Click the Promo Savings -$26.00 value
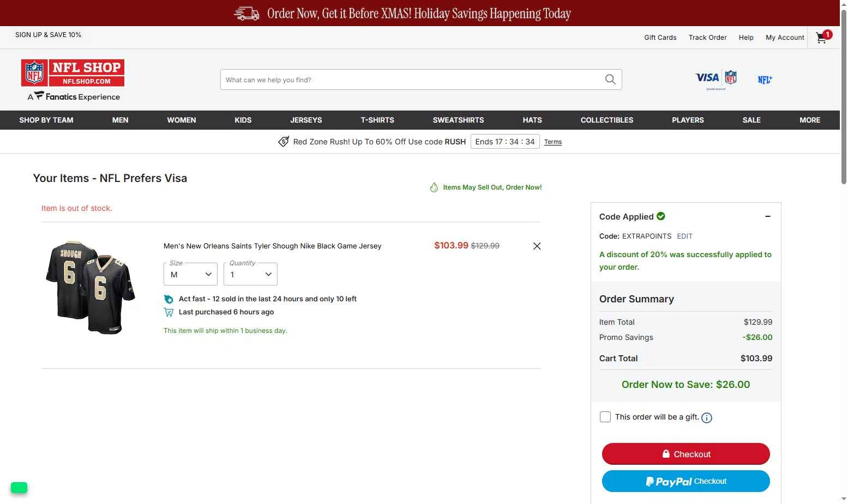Viewport: 848px width, 504px height. [x=757, y=337]
